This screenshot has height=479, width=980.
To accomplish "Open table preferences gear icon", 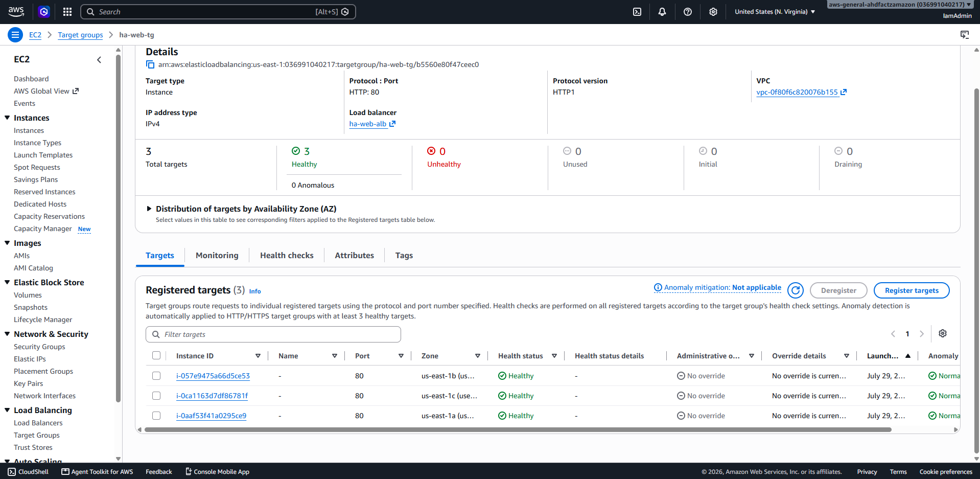I will (x=943, y=333).
